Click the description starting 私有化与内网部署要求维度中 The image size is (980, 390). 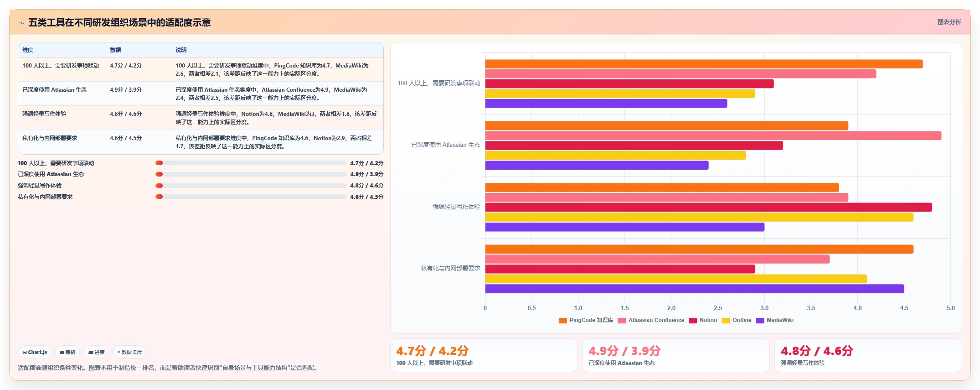[x=274, y=142]
